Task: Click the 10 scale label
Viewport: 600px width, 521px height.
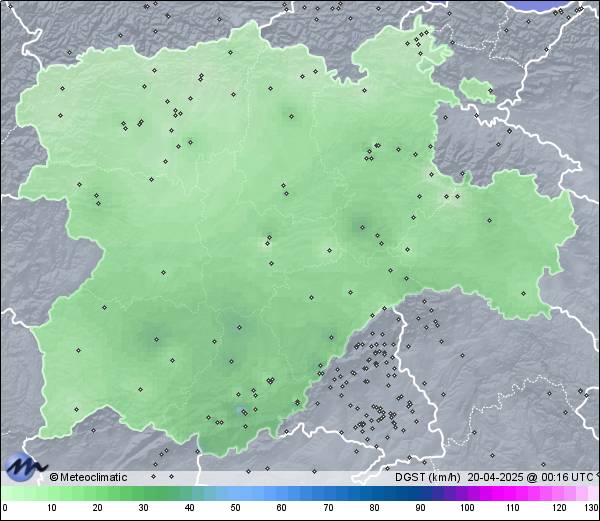Action: point(52,508)
